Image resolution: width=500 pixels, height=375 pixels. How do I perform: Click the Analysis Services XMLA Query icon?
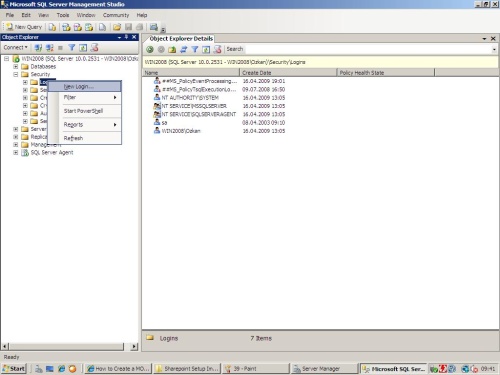point(89,27)
